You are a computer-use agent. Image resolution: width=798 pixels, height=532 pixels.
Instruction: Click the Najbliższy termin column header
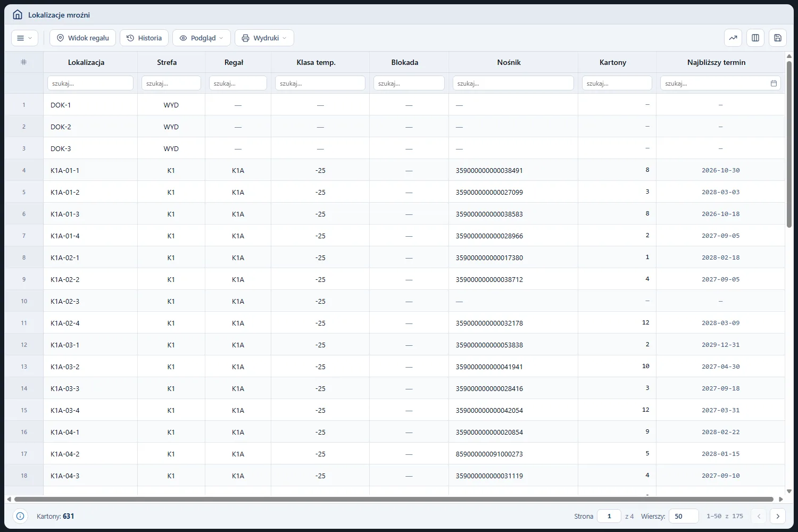[x=717, y=62]
